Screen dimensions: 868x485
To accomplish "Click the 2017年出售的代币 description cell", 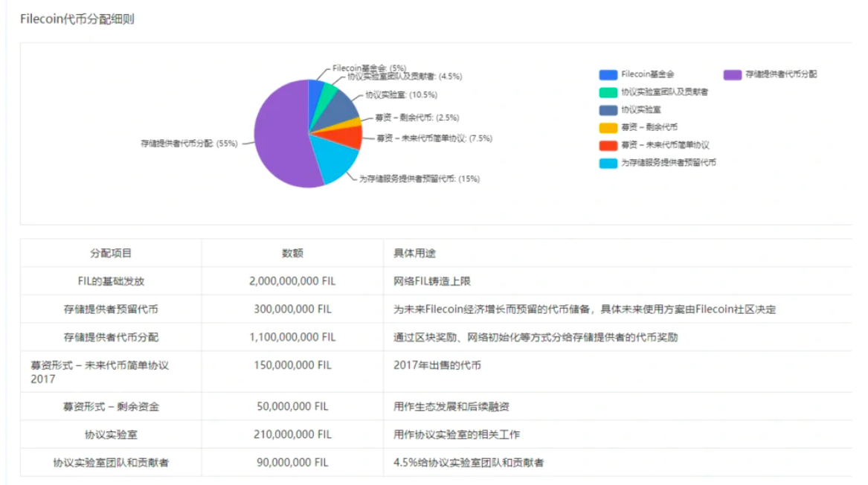I will (437, 365).
